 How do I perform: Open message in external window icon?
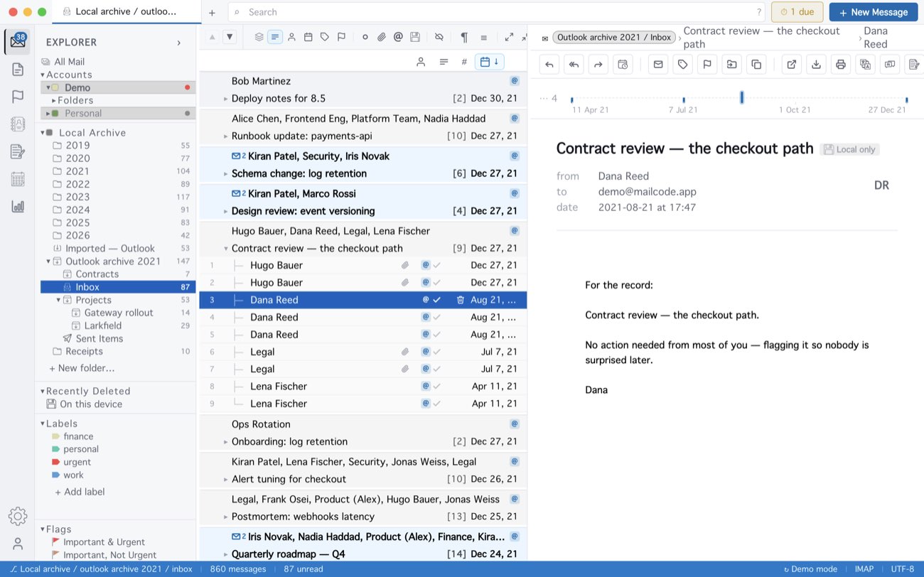(791, 65)
